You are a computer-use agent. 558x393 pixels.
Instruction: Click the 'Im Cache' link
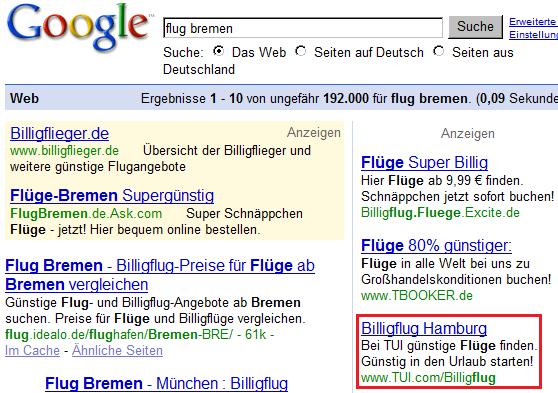[32, 351]
